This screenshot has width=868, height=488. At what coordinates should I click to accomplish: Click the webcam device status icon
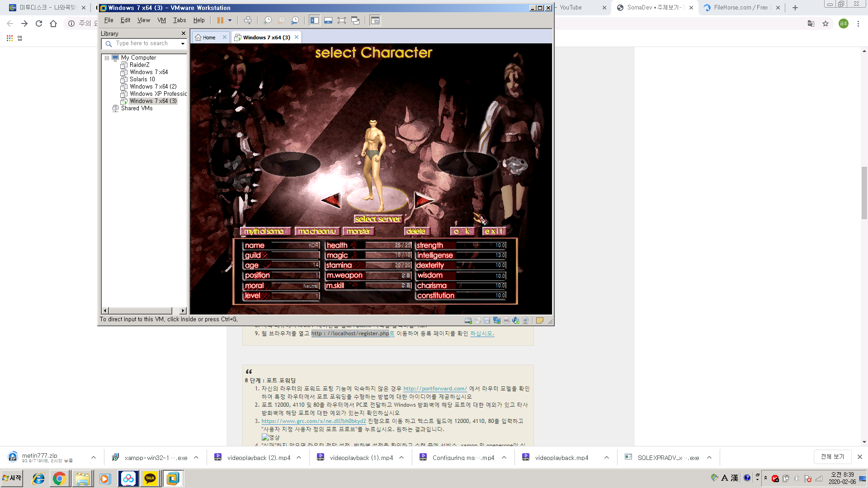tap(525, 320)
